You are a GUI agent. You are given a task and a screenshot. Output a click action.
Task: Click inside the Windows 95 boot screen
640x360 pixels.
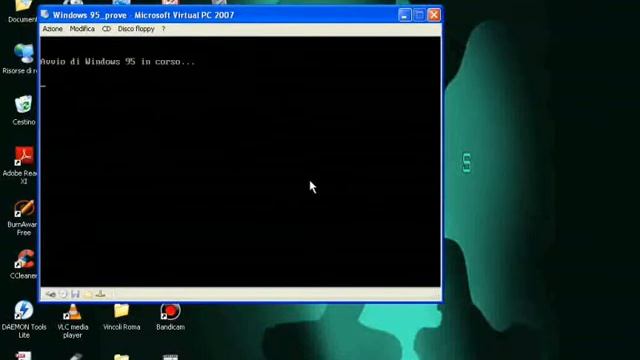pos(240,162)
